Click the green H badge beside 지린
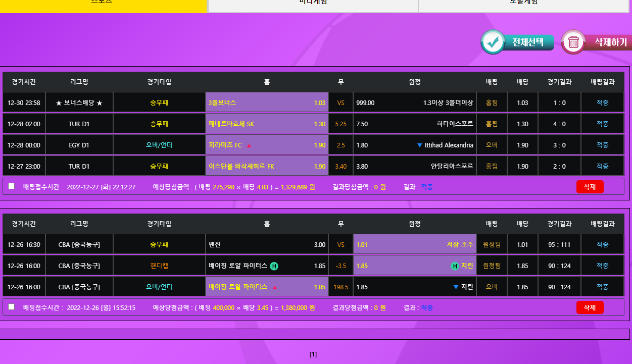 tap(455, 266)
